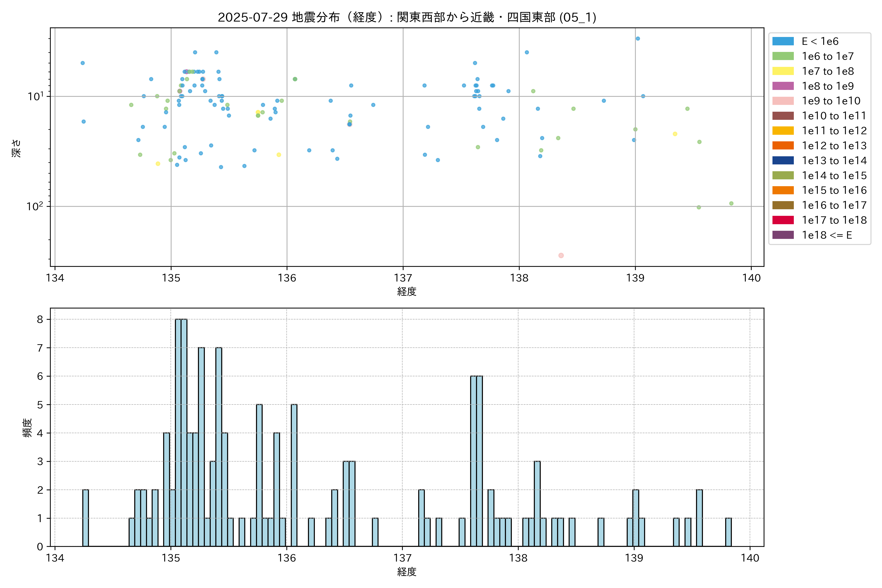
Task: Click the top-right blue point past longitude 139
Action: (x=637, y=39)
